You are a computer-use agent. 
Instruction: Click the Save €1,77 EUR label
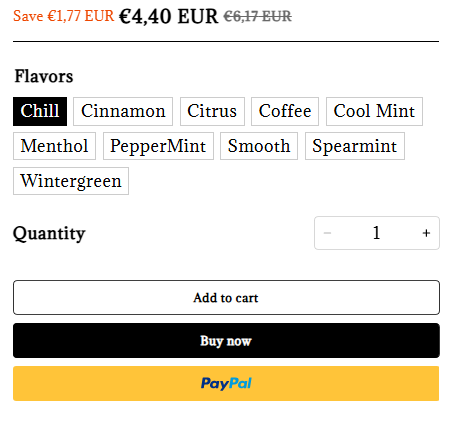[x=64, y=16]
